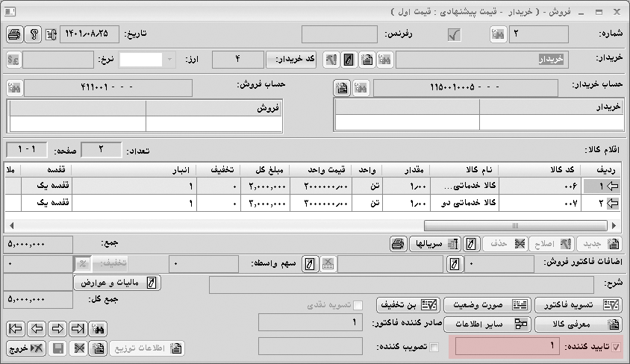630x364 pixels.
Task: Click the printer icon beside the date field
Action: tap(14, 34)
